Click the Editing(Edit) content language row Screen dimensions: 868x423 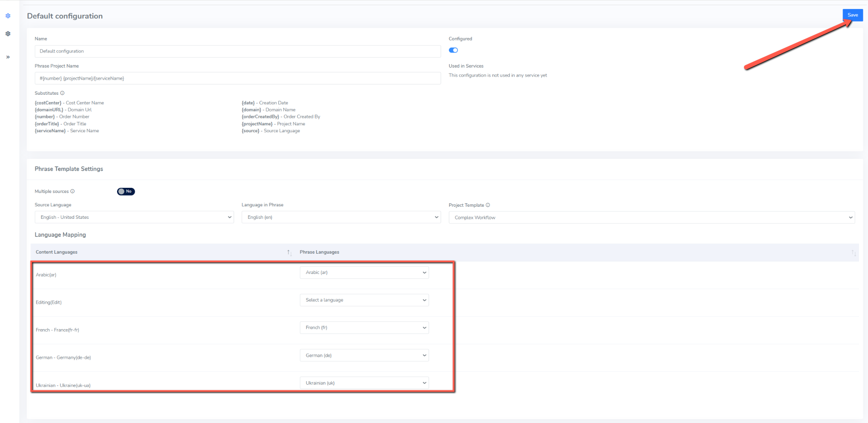[x=49, y=302]
